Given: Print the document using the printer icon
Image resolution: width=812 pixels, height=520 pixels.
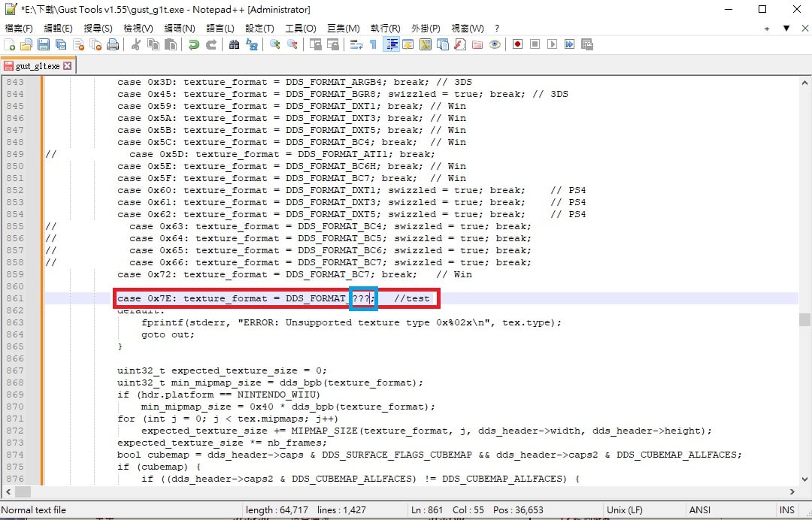Looking at the screenshot, I should tap(112, 44).
